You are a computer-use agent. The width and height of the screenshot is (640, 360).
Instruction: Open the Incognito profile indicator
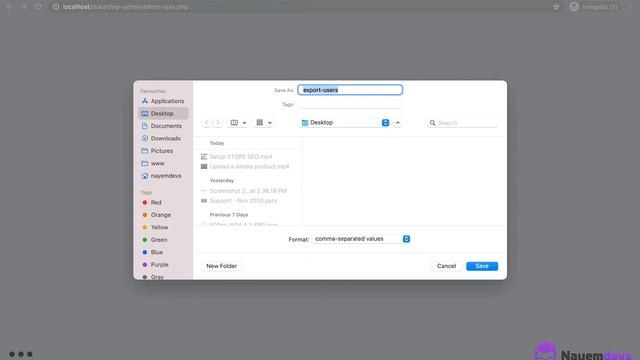point(594,7)
